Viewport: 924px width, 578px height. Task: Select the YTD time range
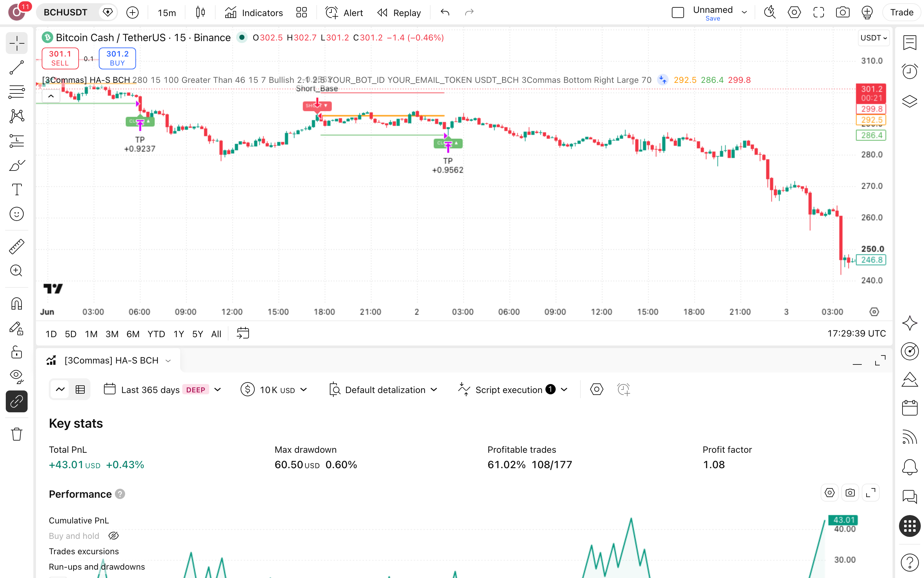point(156,334)
